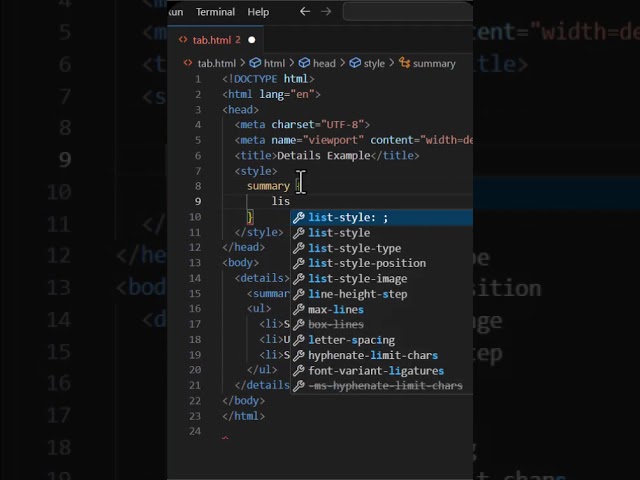Click the style breadcrumb cube icon
Viewport: 640px width, 480px height.
point(355,63)
